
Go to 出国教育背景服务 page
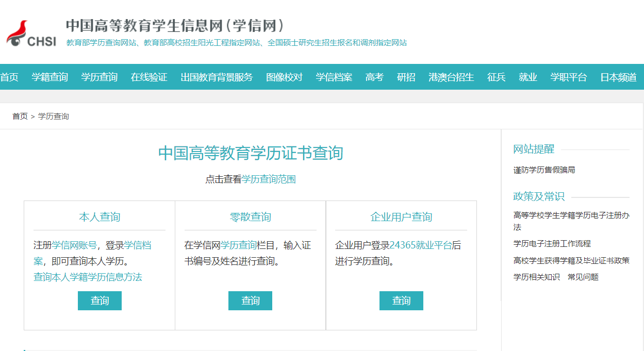click(x=216, y=77)
